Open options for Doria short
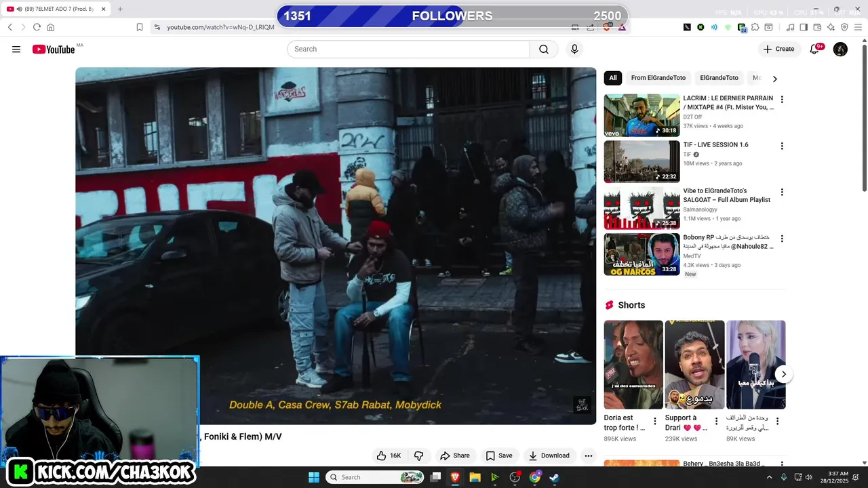The width and height of the screenshot is (868, 488). [x=654, y=422]
